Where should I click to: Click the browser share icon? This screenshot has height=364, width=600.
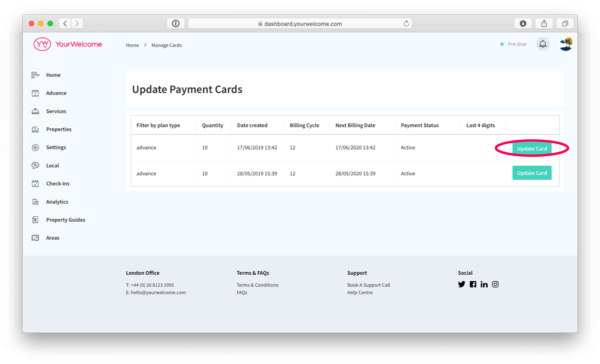point(544,23)
